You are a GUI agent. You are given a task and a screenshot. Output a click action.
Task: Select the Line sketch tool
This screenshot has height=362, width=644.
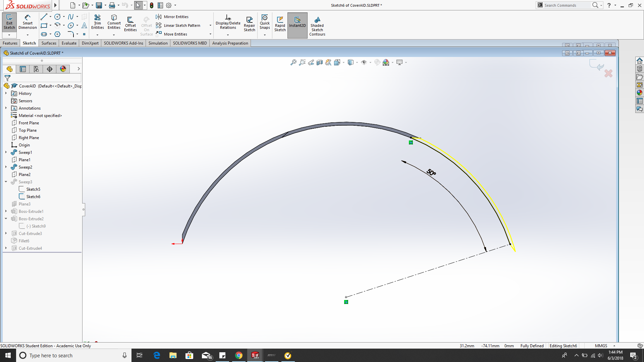coord(44,17)
